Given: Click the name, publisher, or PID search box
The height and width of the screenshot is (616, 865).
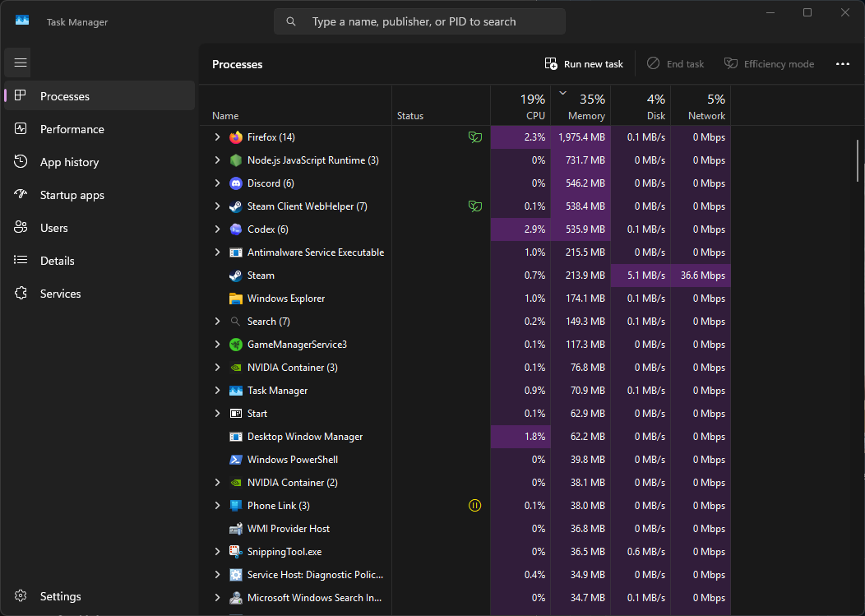Looking at the screenshot, I should 419,21.
